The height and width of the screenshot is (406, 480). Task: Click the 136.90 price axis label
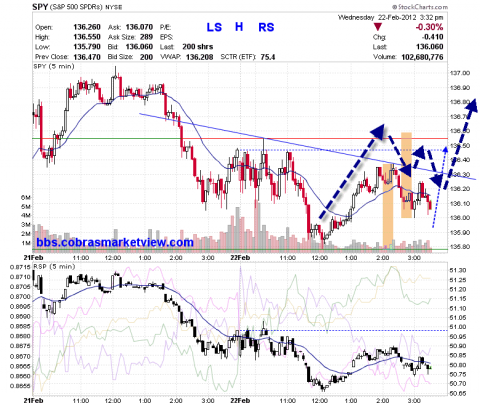pyautogui.click(x=460, y=88)
